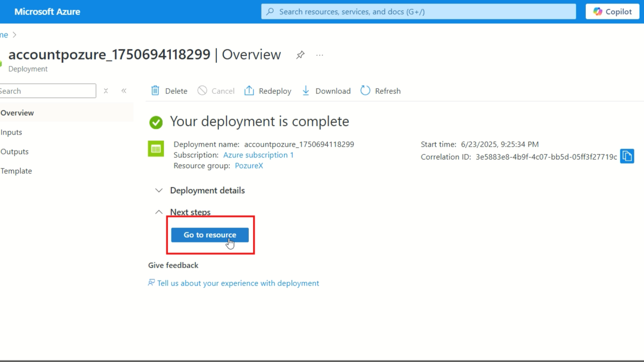Open the Azure subscription 1 link

click(x=259, y=155)
